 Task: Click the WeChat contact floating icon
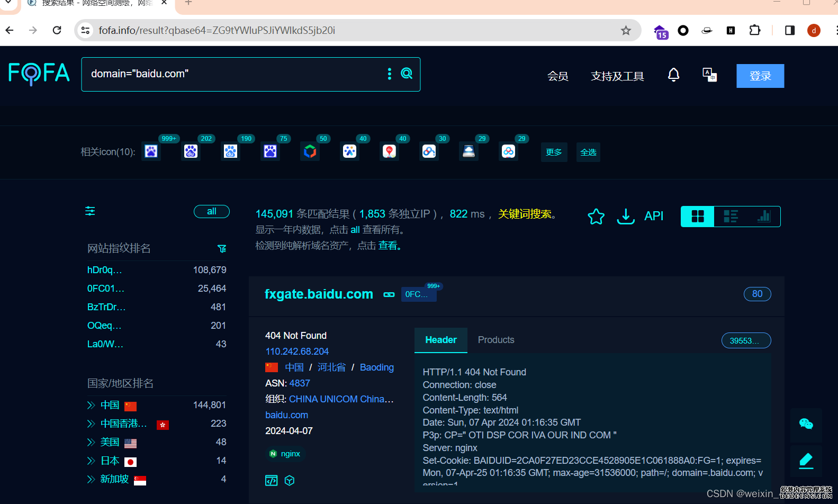[x=806, y=424]
